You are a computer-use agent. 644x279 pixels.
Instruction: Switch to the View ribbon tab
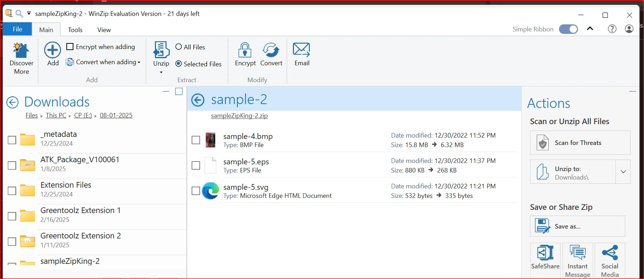104,30
